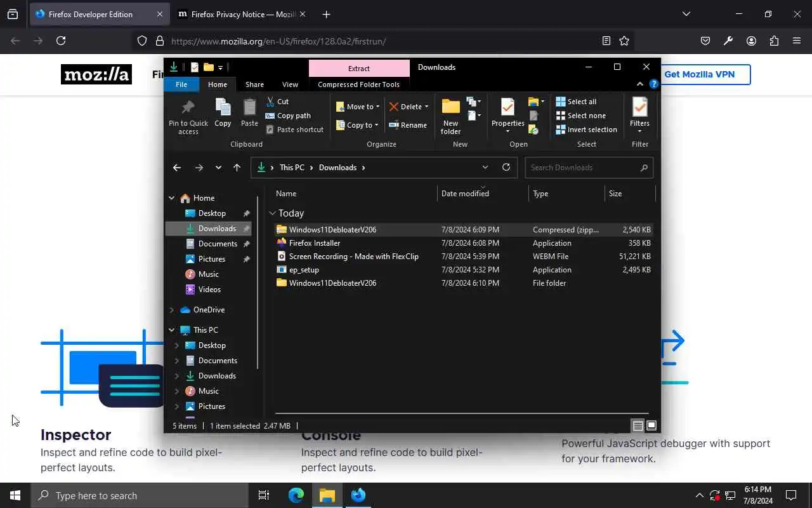
Task: Click the Extract contextual tab header
Action: coord(359,69)
